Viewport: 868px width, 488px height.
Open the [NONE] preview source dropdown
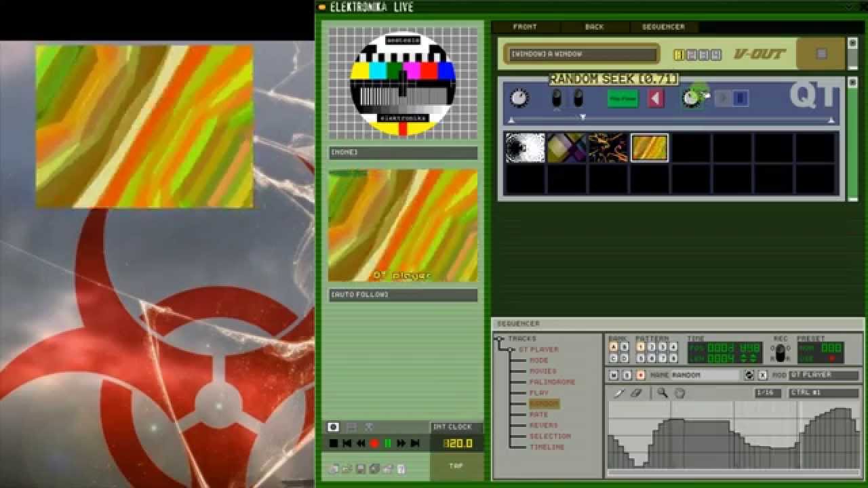click(403, 152)
